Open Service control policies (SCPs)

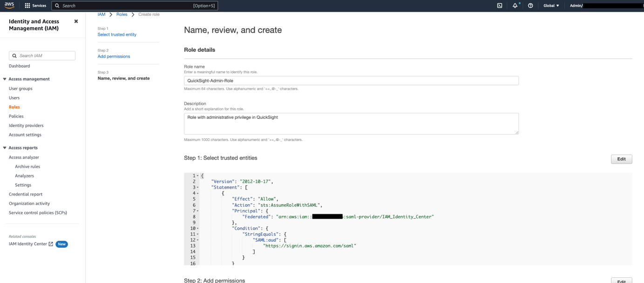click(x=38, y=213)
